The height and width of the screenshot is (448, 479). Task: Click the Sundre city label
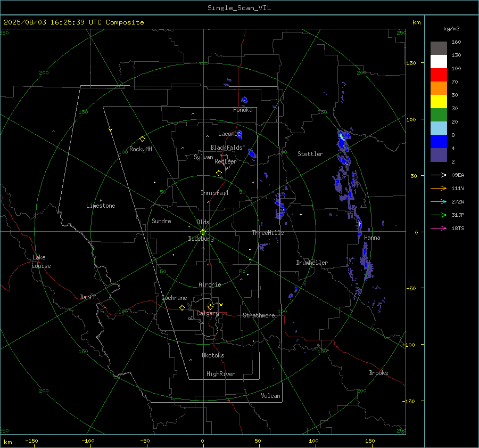(x=161, y=221)
